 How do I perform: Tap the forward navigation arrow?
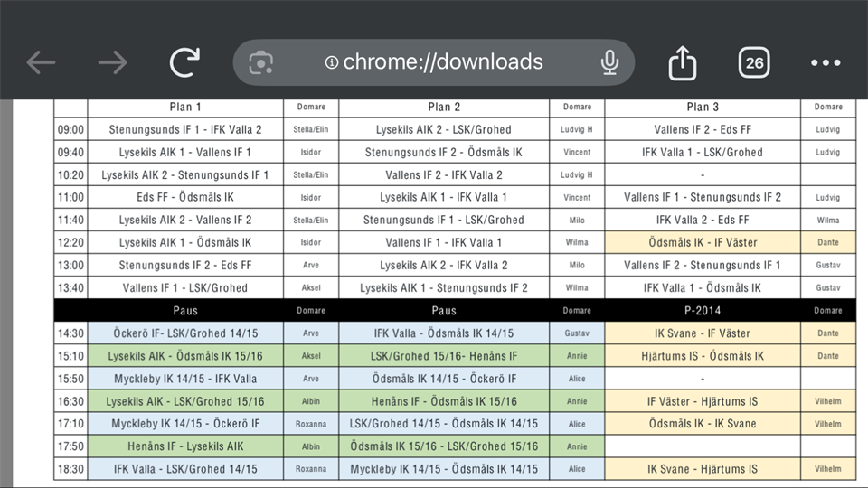click(x=113, y=62)
